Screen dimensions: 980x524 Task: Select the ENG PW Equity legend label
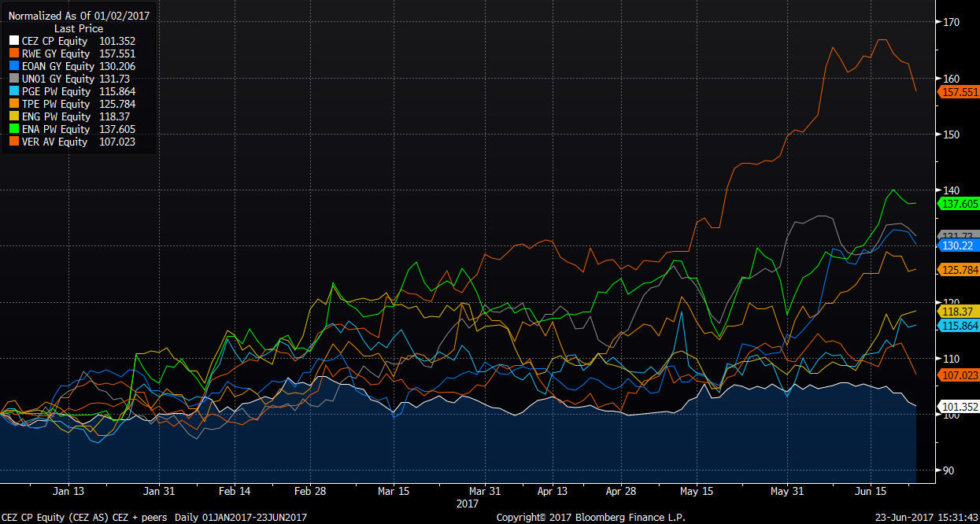(x=56, y=116)
